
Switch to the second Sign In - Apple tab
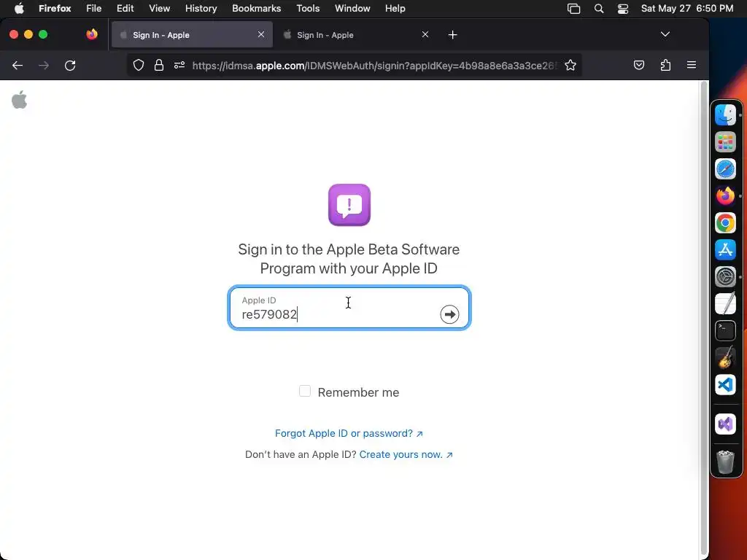pos(356,35)
